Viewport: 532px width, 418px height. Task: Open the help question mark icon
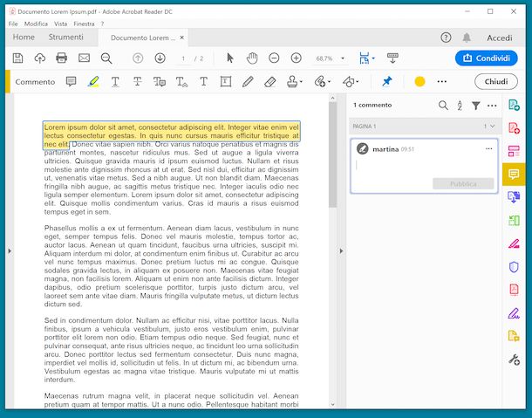point(446,38)
